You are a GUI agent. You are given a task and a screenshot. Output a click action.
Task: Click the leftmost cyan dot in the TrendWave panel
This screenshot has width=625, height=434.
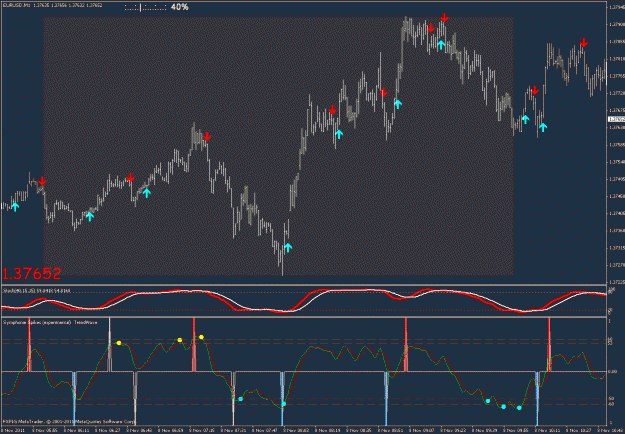(x=241, y=399)
